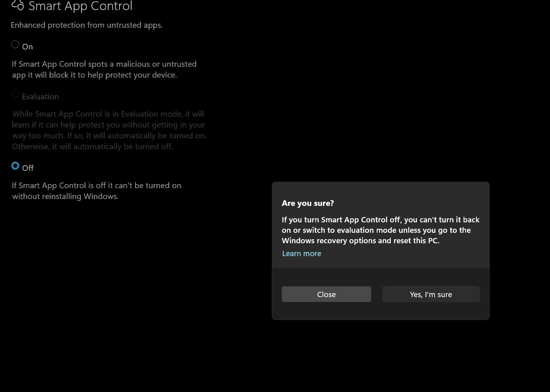Screen dimensions: 550x392
Task: Click 'Enhanced protection from untrusted apps.' text
Action: click(x=87, y=25)
